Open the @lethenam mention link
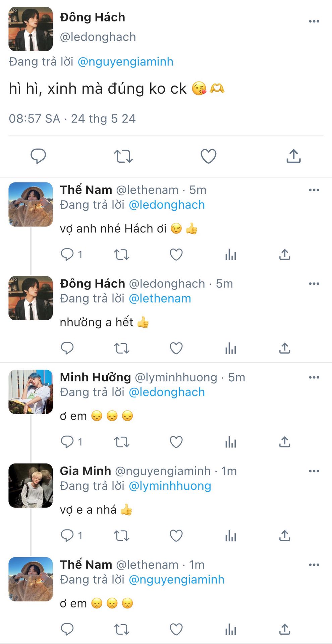The height and width of the screenshot is (644, 332). click(x=160, y=299)
